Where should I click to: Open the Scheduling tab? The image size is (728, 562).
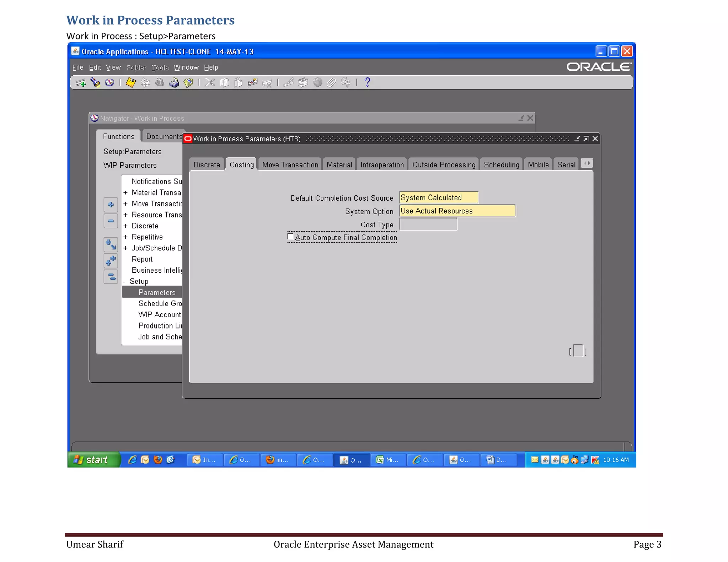(501, 165)
